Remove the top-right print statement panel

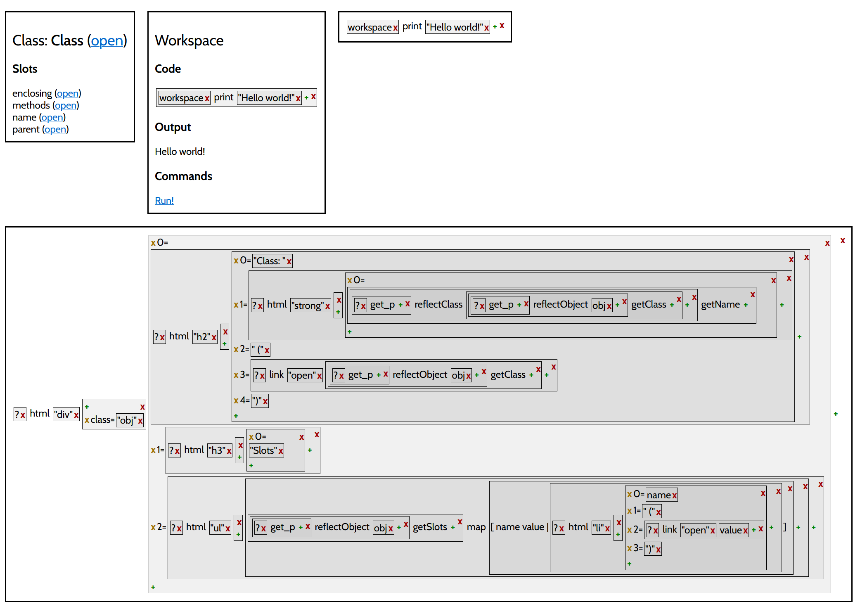[x=502, y=26]
